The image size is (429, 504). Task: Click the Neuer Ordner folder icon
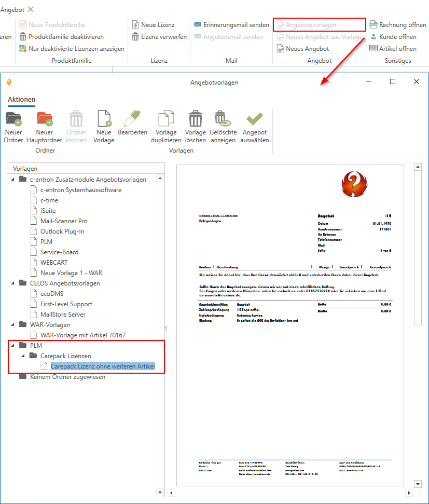13,119
